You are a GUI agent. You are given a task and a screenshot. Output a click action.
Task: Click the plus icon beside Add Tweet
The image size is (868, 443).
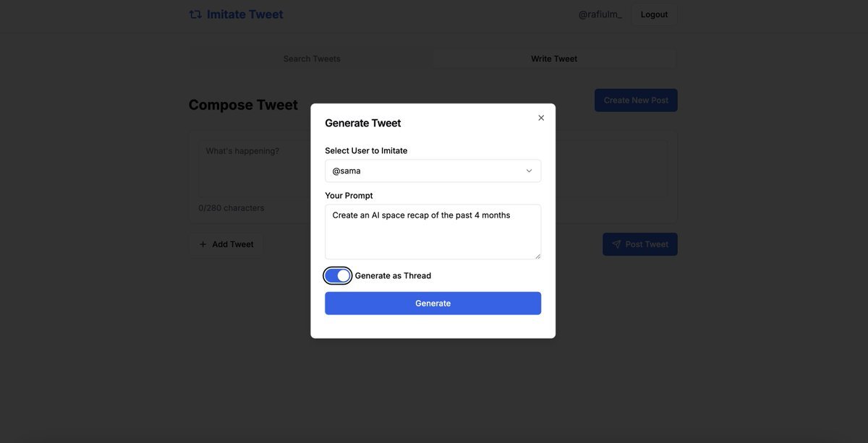203,244
